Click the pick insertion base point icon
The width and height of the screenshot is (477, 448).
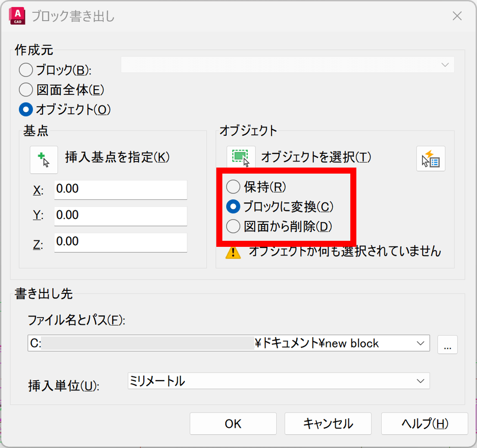click(44, 159)
